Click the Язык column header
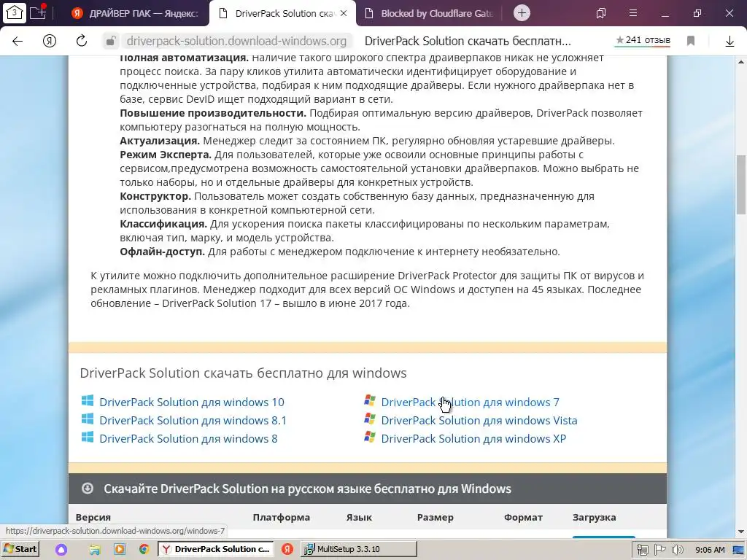The width and height of the screenshot is (747, 560). [359, 517]
